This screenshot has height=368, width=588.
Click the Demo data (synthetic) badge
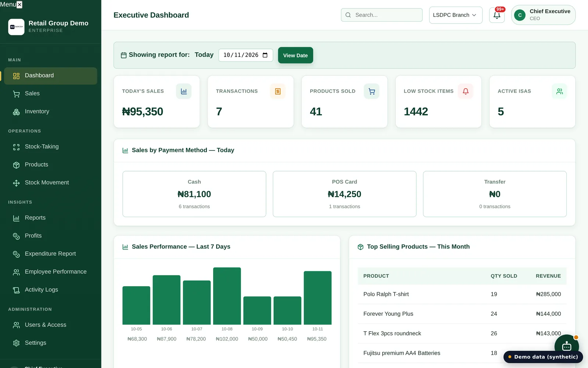tap(543, 357)
